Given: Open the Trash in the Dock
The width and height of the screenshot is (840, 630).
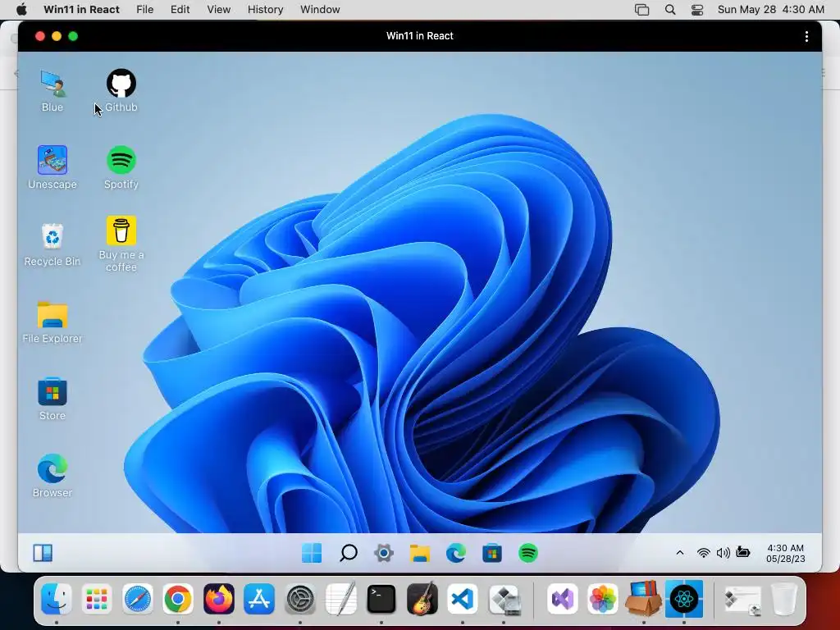Looking at the screenshot, I should click(x=784, y=598).
